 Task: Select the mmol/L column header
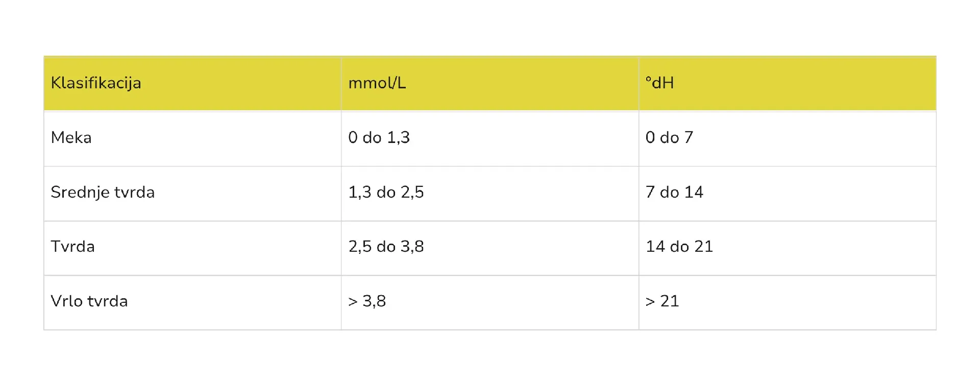[x=377, y=83]
